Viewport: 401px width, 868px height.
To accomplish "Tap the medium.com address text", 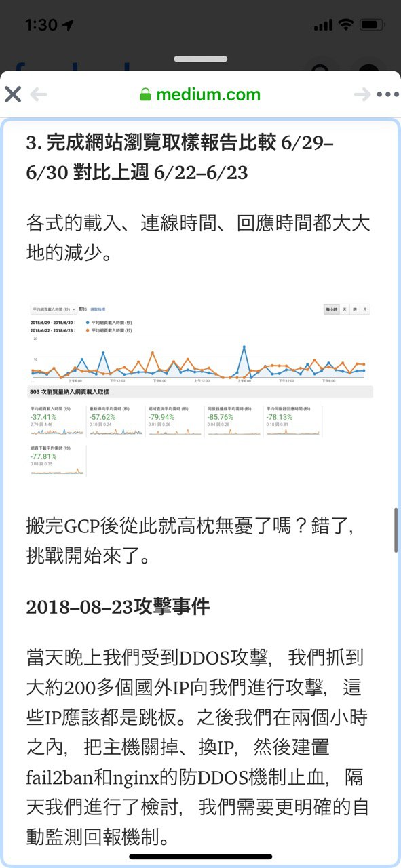I will 208,94.
